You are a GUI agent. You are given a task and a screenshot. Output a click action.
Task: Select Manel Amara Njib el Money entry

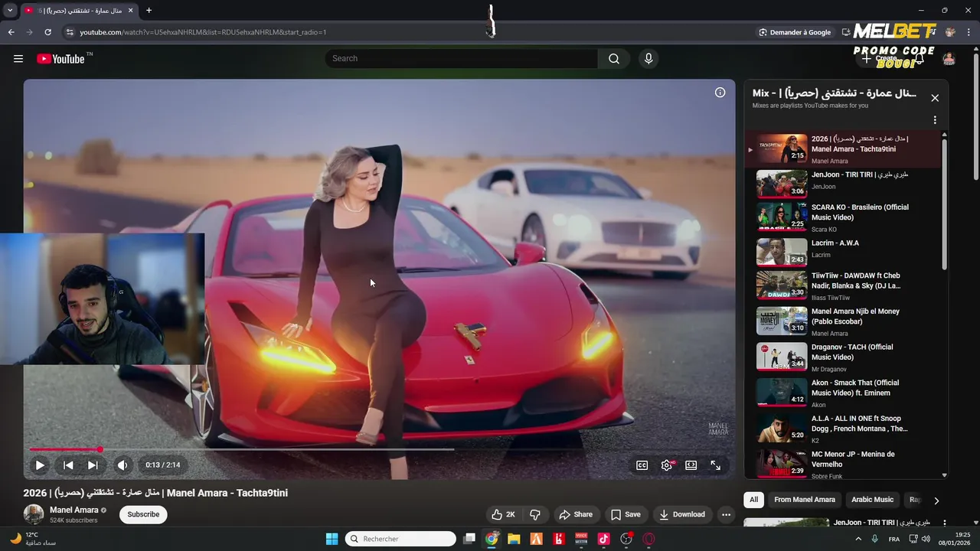click(842, 321)
